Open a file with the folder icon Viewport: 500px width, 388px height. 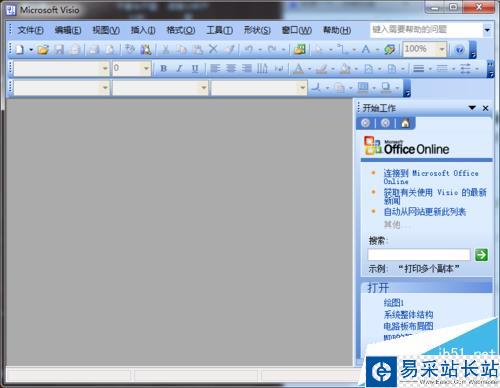pos(43,50)
